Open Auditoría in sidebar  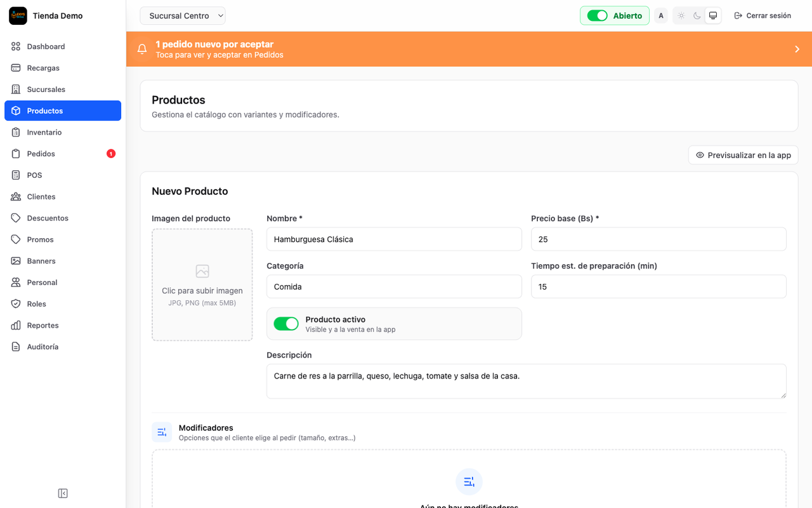tap(63, 347)
